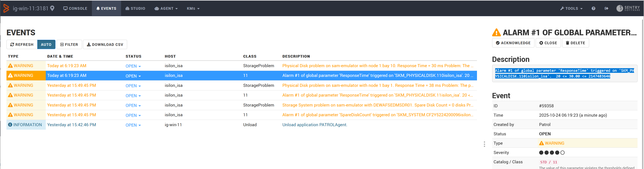Open status dropdown for 'Physical Disk problem...bay 1. Response Time = 38' row

pyautogui.click(x=133, y=86)
